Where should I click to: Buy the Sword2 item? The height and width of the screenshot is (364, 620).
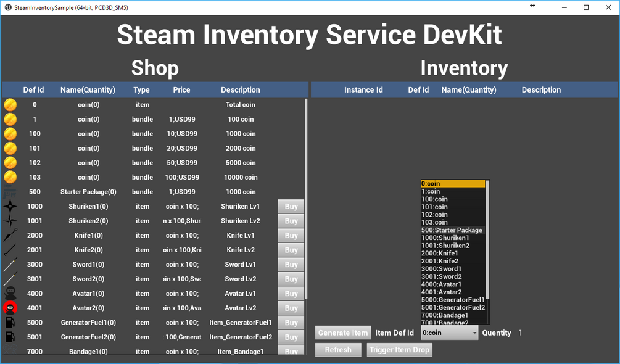[x=291, y=279]
